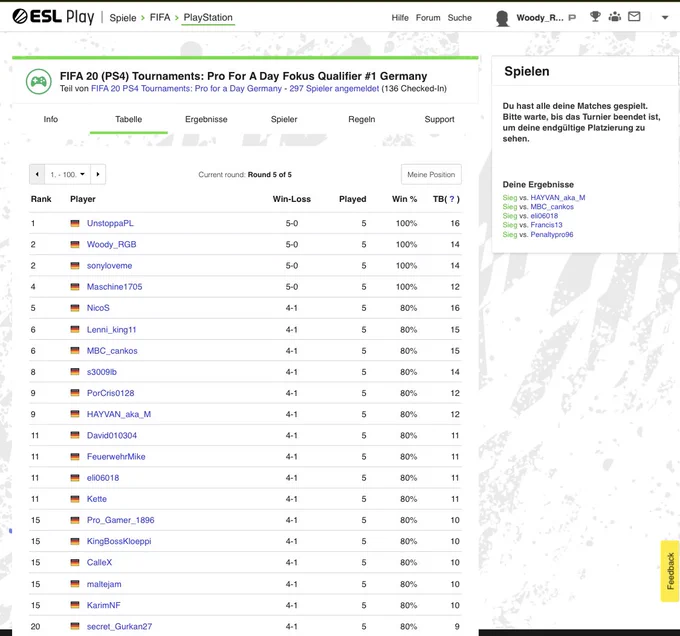This screenshot has height=636, width=680.
Task: Open player Pro_Gamer_1896 profile
Action: pos(121,520)
